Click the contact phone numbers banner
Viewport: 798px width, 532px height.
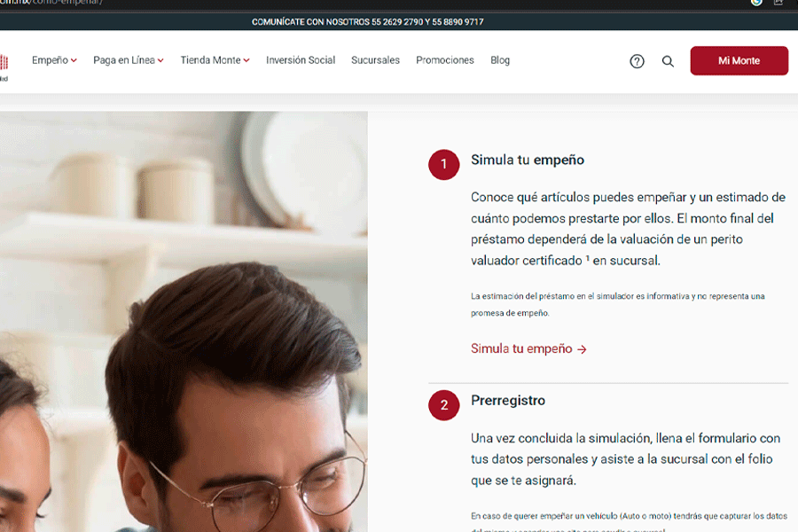367,22
